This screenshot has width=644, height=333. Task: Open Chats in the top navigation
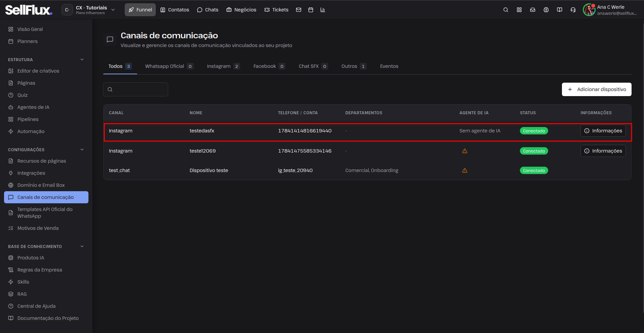[207, 10]
